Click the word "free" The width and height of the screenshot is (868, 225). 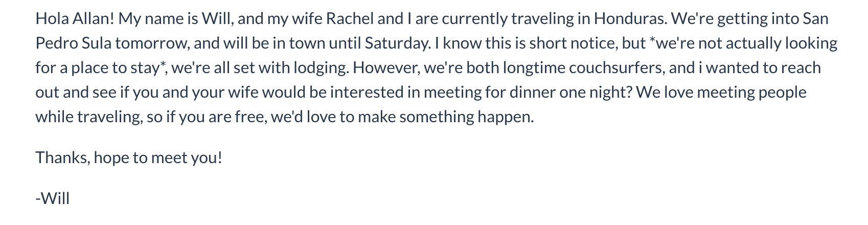coord(249,117)
